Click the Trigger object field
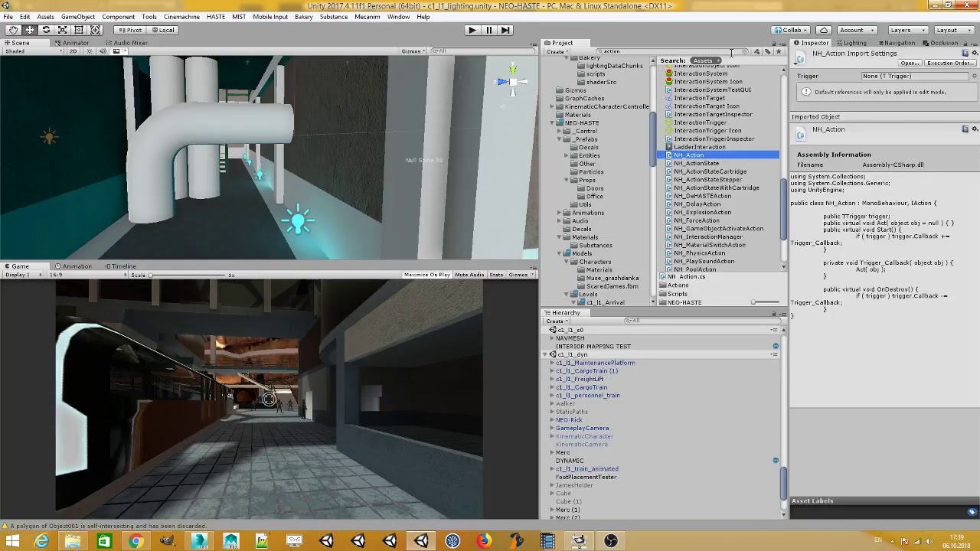The image size is (980, 551). coord(915,77)
